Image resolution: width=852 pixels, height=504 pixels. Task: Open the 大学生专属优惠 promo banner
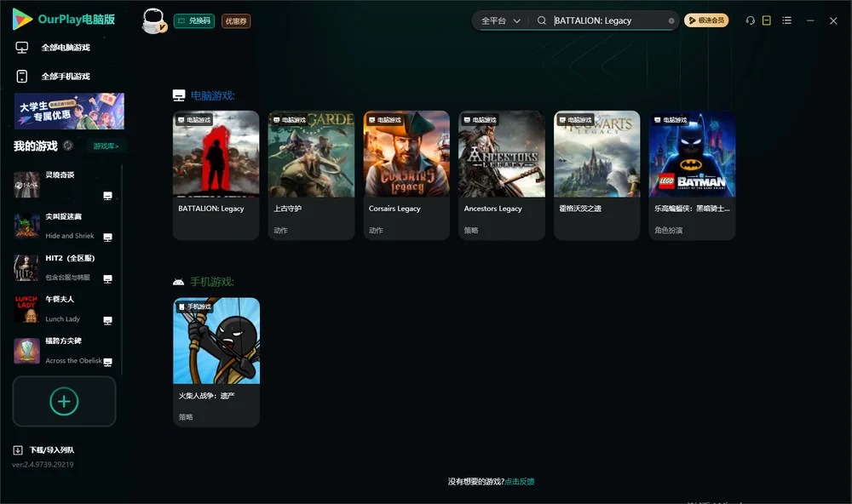(70, 111)
